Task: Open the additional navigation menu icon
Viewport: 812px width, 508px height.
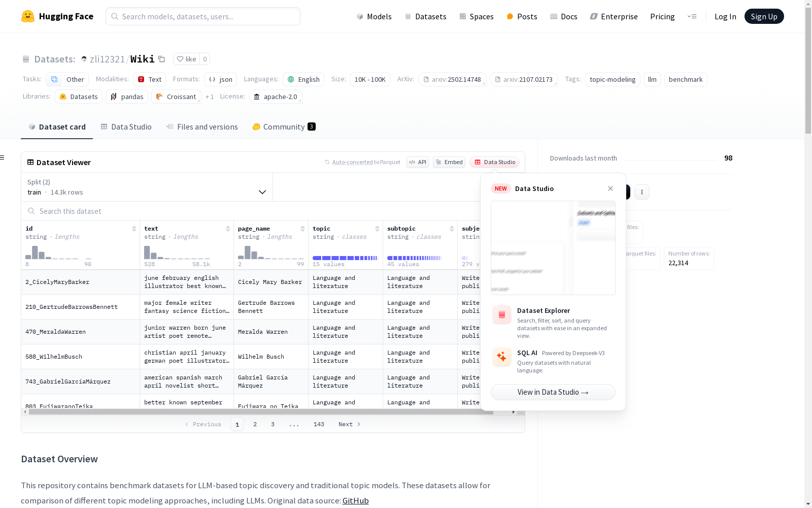Action: (692, 16)
